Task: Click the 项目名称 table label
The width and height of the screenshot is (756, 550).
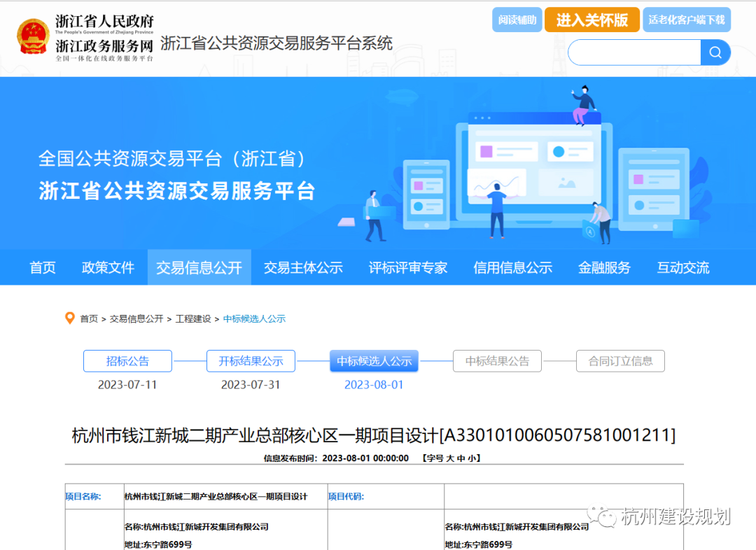Action: tap(83, 497)
